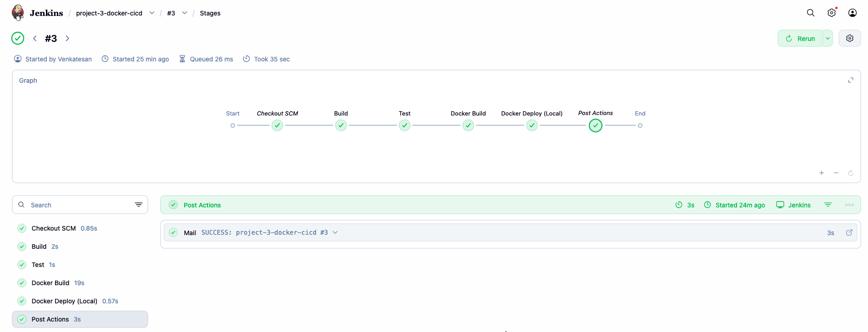The image size is (868, 332).
Task: Click build success status icon
Action: coord(18,39)
